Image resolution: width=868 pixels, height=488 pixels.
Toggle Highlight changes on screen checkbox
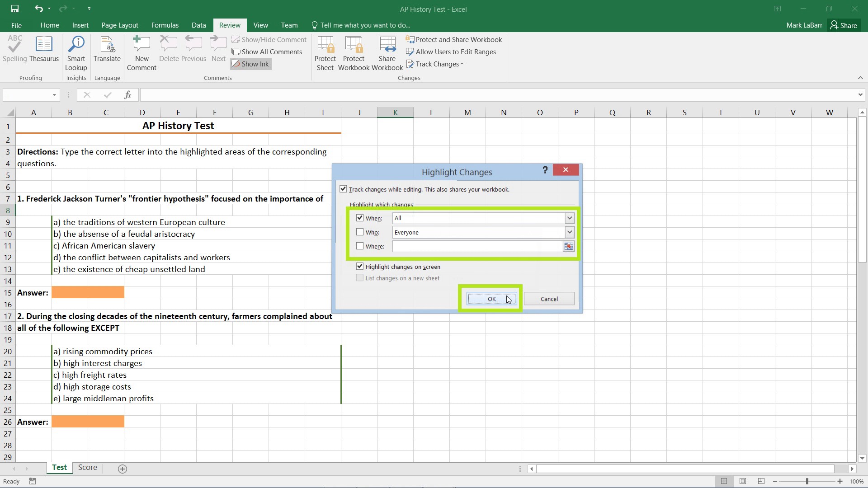(360, 266)
